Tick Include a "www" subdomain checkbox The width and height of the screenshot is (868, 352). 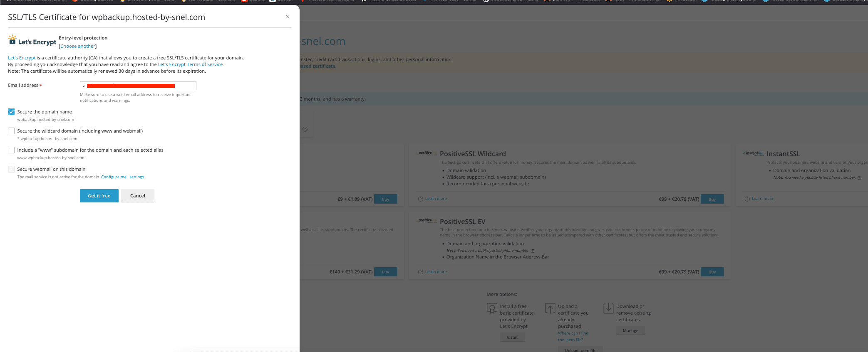(11, 150)
